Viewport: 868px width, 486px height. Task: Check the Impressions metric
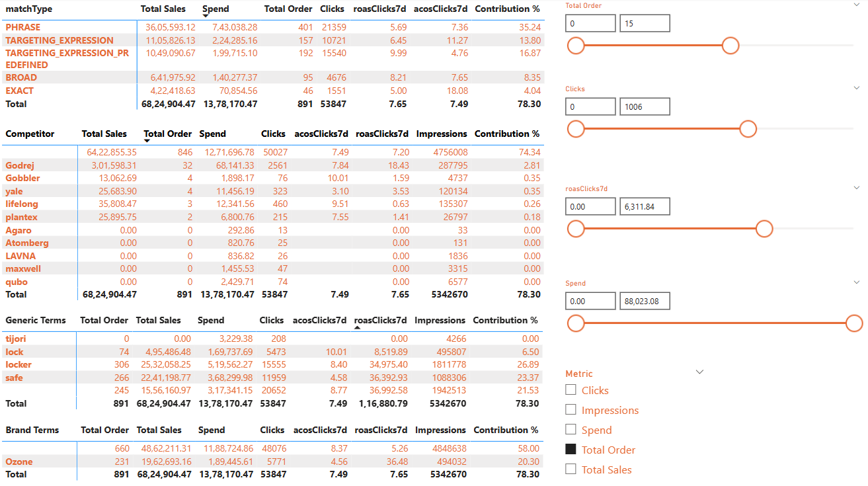571,409
